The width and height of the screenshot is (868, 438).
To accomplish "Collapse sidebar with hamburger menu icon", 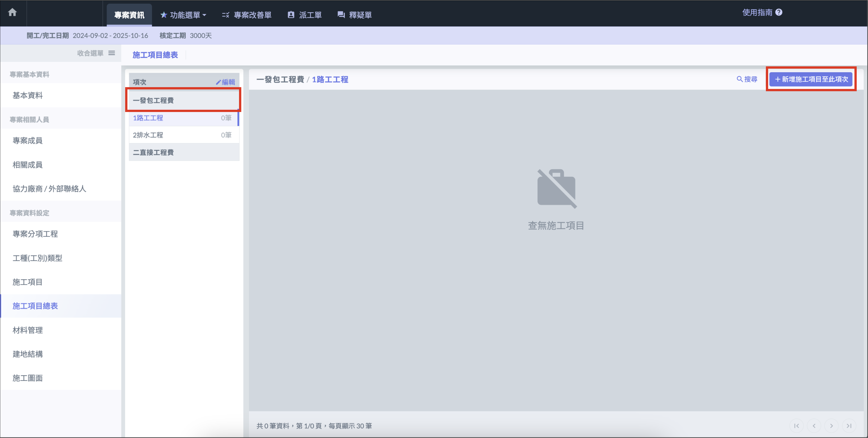I will pyautogui.click(x=112, y=53).
